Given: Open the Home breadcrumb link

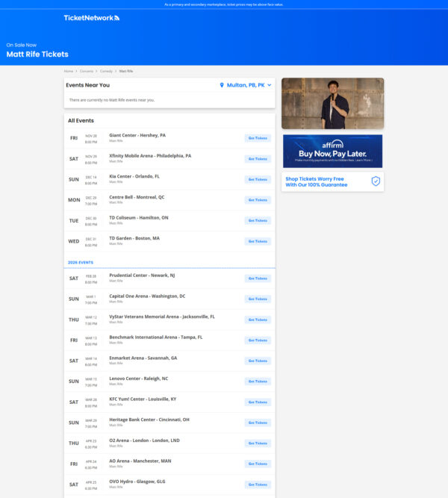Looking at the screenshot, I should click(69, 71).
